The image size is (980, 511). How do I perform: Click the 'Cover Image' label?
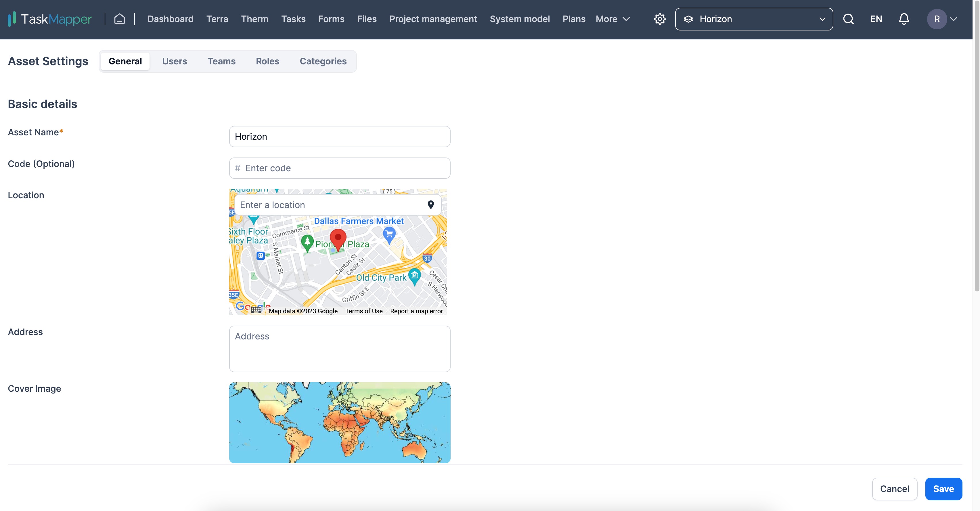pos(34,389)
